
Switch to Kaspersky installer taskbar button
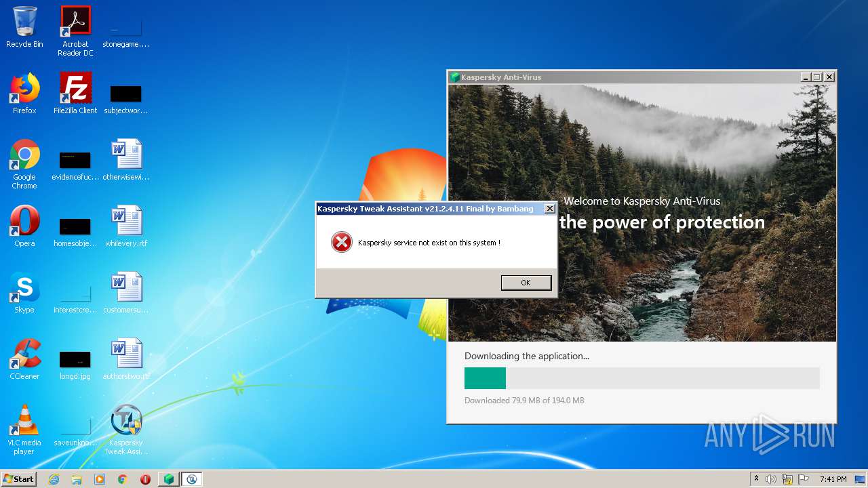[169, 479]
